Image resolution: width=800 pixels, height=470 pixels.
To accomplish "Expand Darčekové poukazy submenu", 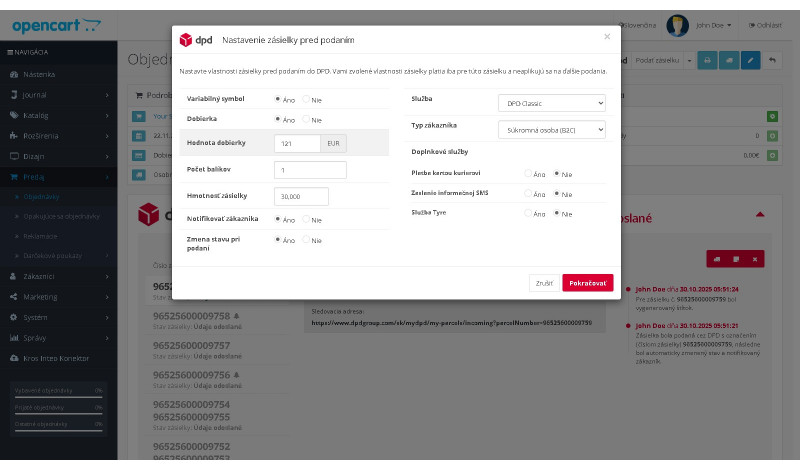I will pos(59,256).
